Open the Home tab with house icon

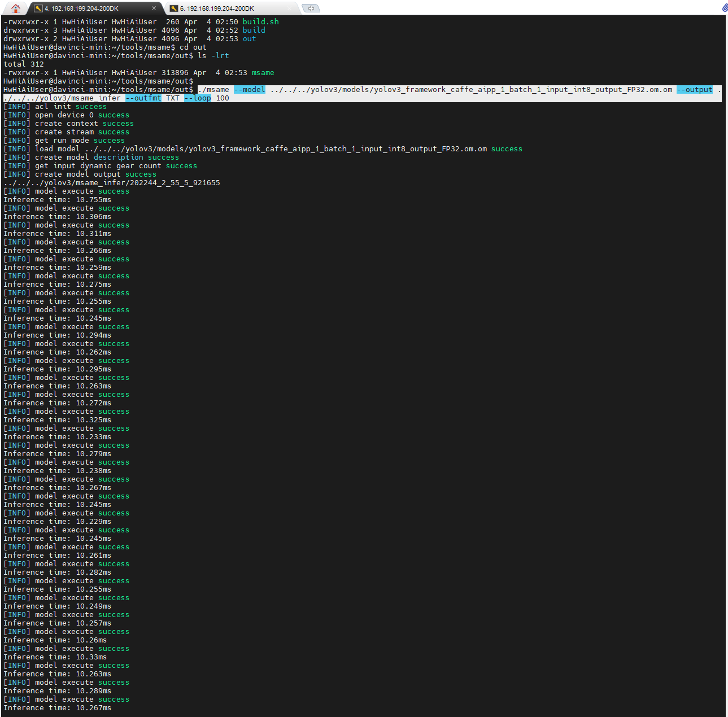tap(15, 8)
